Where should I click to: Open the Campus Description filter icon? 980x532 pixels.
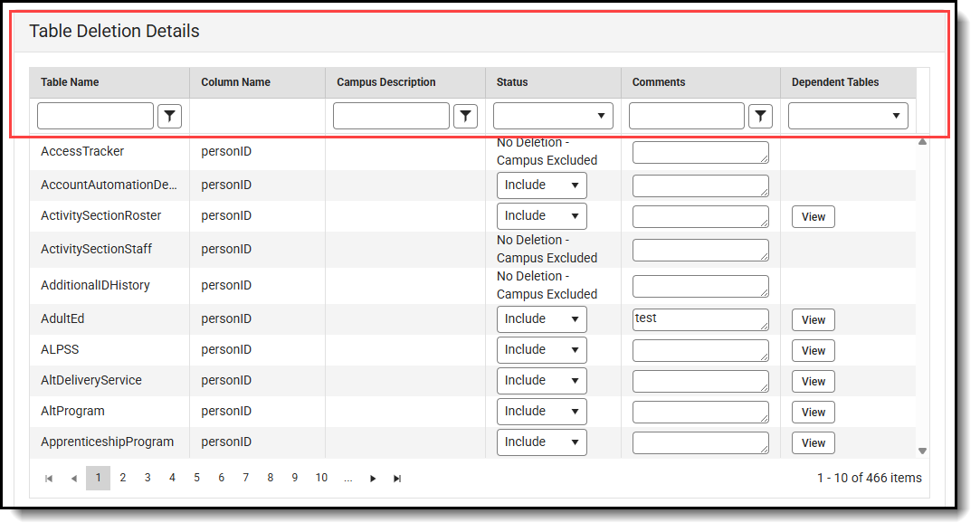click(x=466, y=115)
